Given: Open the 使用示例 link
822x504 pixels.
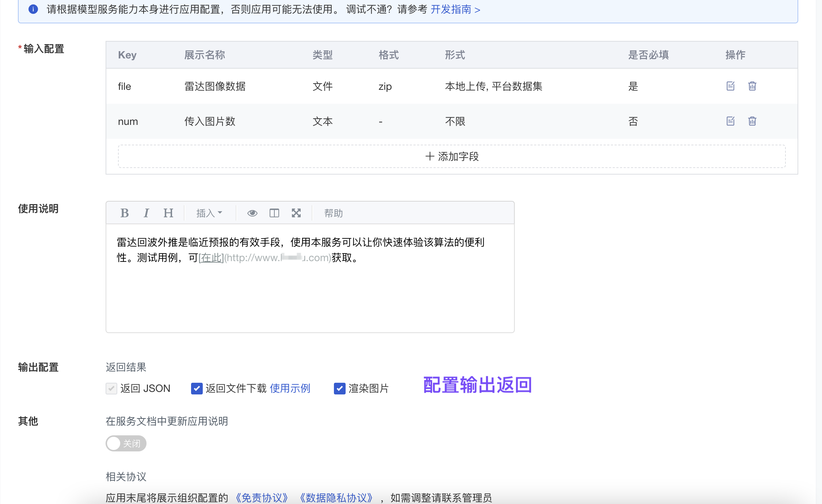Looking at the screenshot, I should [x=290, y=389].
